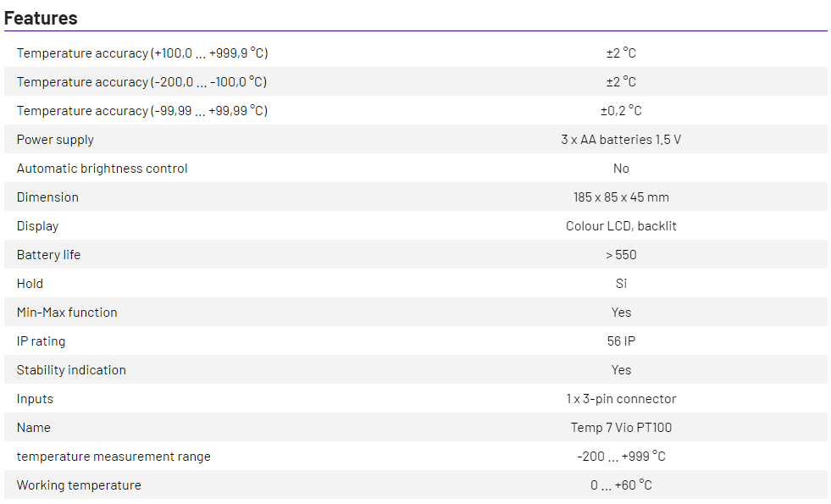Select the 56 IP rating value
The height and width of the screenshot is (504, 831).
coord(620,341)
